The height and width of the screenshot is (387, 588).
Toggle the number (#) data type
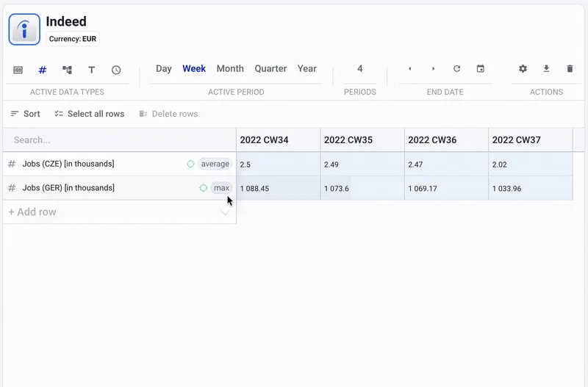[x=43, y=70]
